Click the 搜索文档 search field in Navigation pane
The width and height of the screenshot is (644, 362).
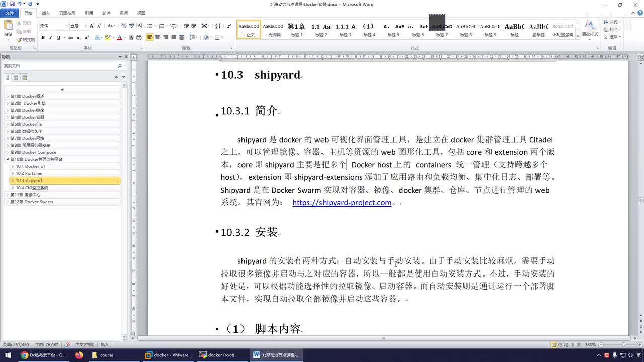[58, 66]
